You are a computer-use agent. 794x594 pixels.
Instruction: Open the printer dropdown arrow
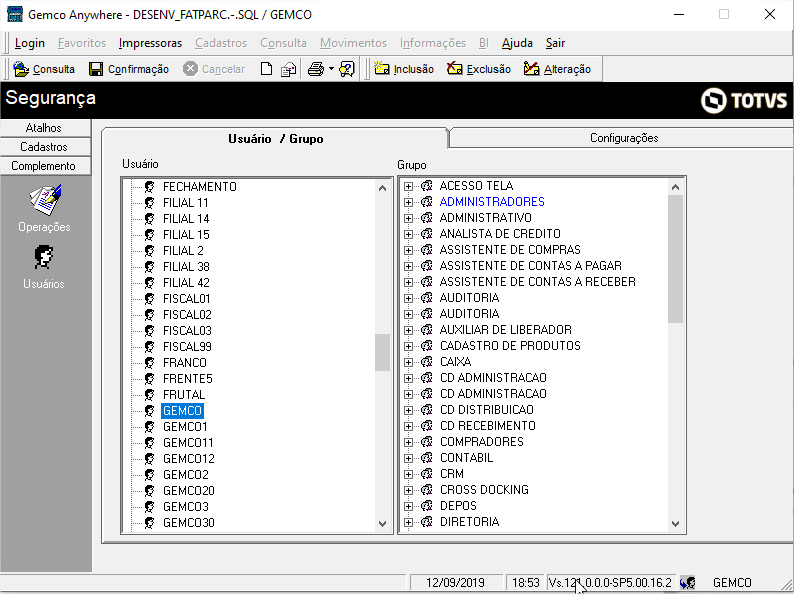(x=331, y=69)
